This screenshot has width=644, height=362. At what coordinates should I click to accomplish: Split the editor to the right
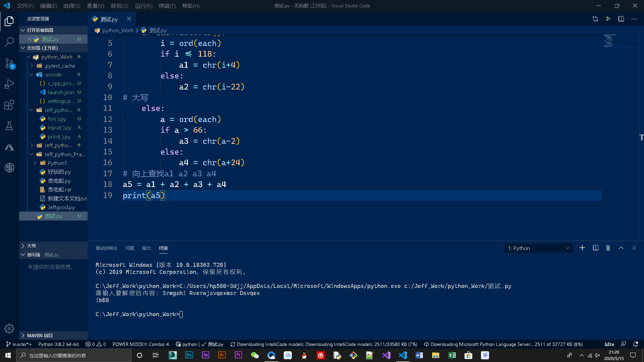click(621, 19)
